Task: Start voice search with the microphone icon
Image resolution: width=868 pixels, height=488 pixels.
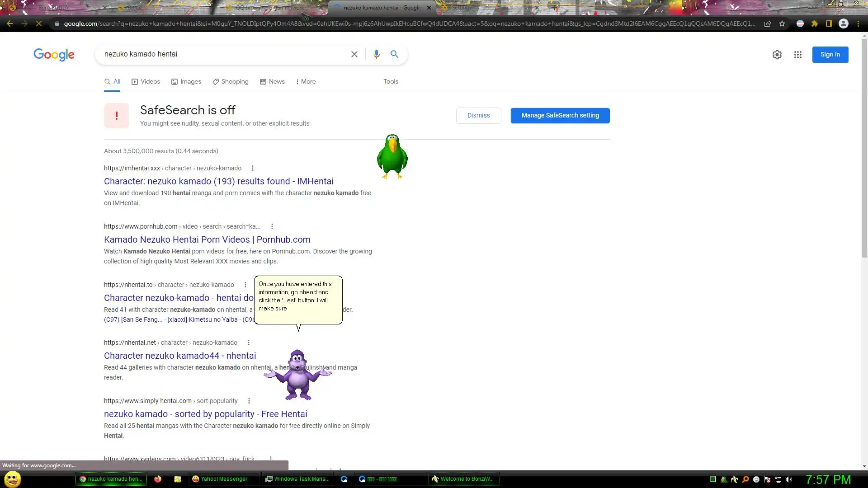Action: (376, 54)
